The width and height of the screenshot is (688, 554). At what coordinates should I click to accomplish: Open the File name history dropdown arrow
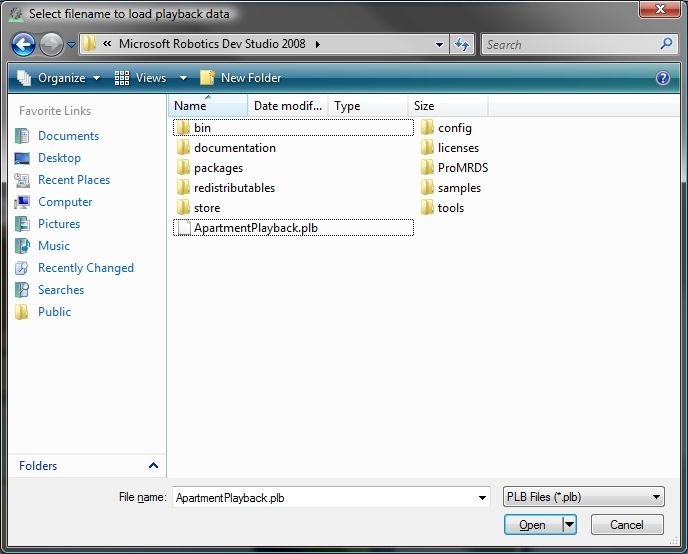pyautogui.click(x=482, y=497)
